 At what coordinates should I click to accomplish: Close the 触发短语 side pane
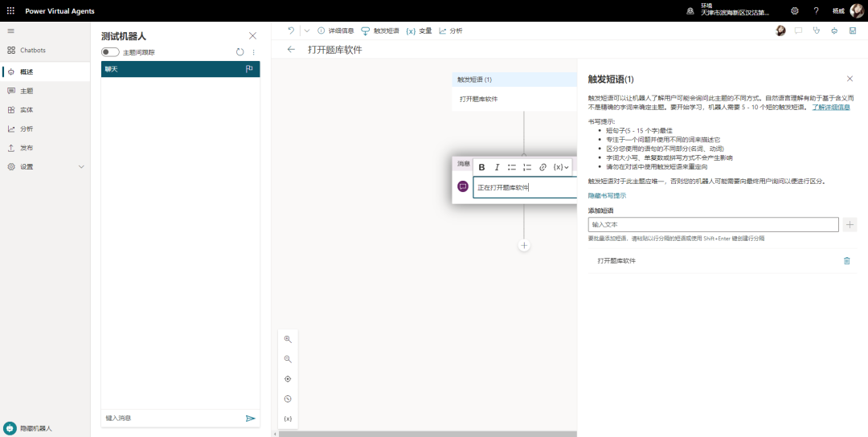tap(850, 79)
